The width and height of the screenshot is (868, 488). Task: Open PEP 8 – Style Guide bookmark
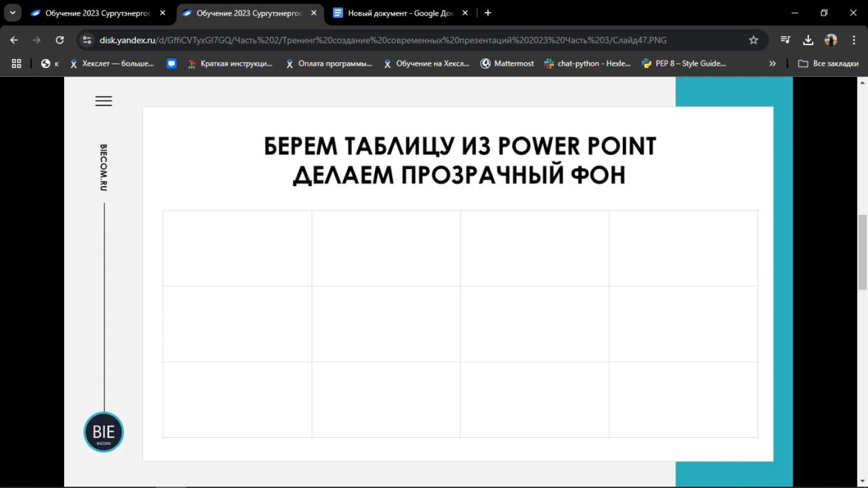coord(684,63)
